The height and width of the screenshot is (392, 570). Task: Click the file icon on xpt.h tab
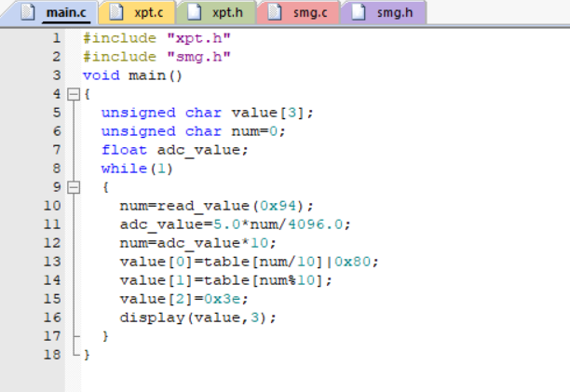[194, 11]
